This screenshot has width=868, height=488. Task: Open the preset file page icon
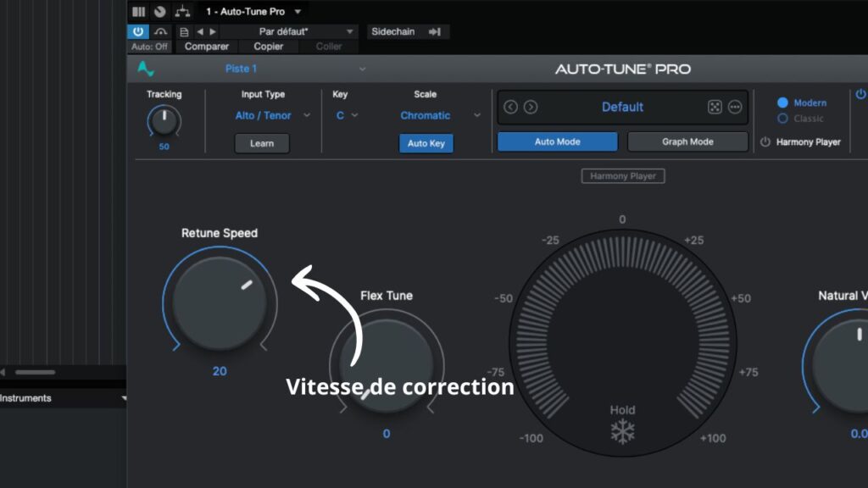184,32
